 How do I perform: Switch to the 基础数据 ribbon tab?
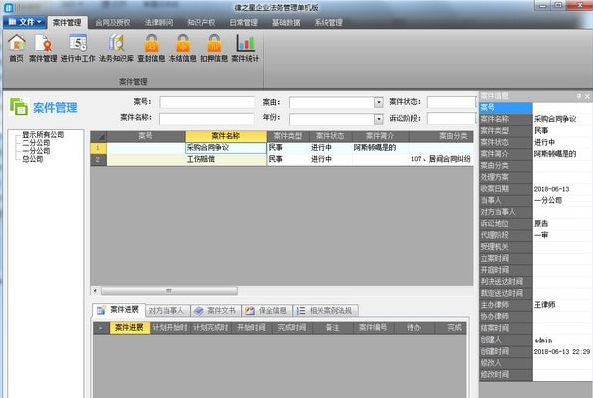[286, 23]
